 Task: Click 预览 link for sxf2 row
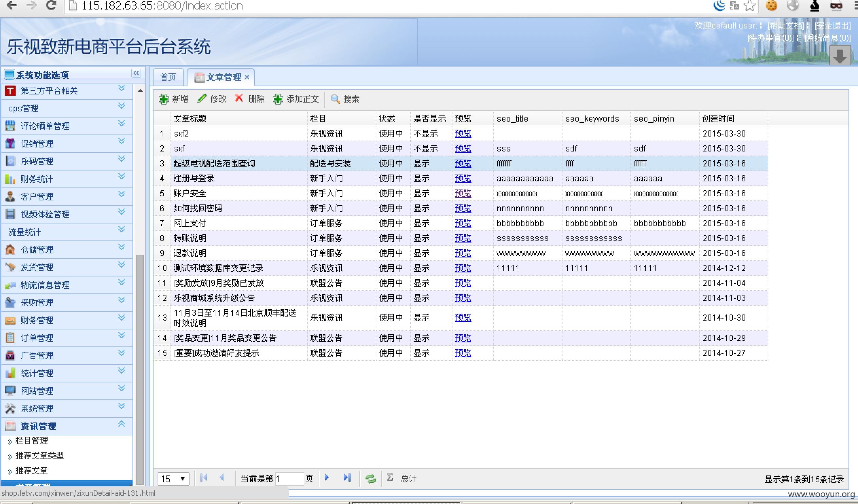click(463, 134)
